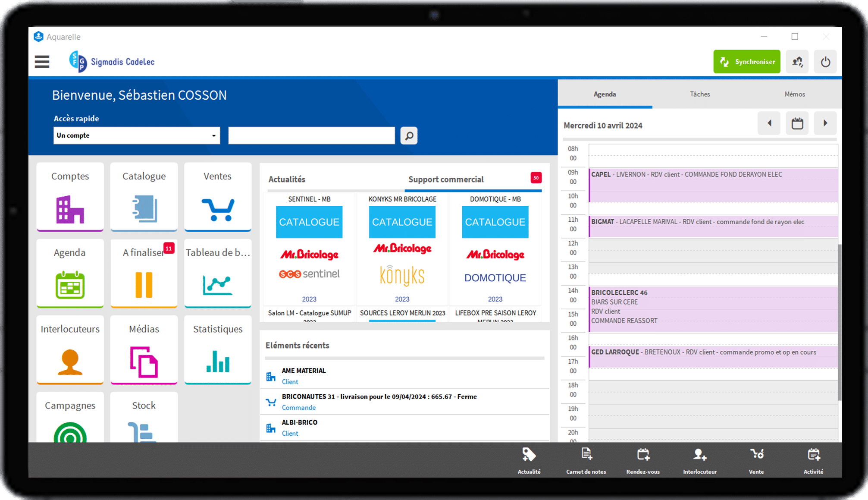
Task: Switch to the Actualités tab
Action: pyautogui.click(x=287, y=179)
